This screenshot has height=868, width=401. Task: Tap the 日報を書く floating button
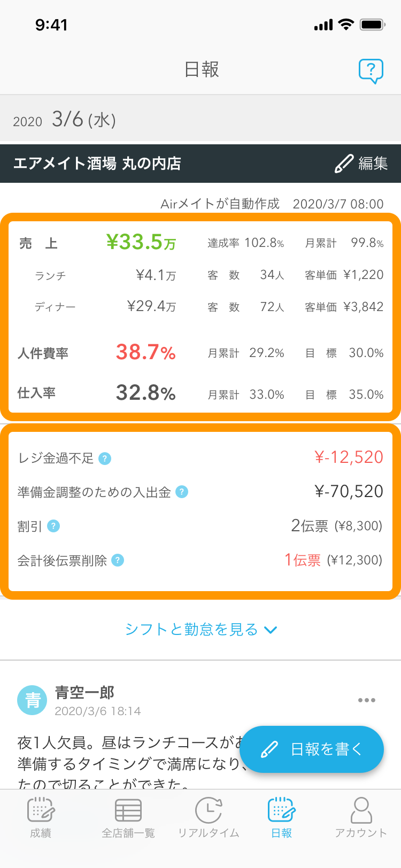click(312, 749)
